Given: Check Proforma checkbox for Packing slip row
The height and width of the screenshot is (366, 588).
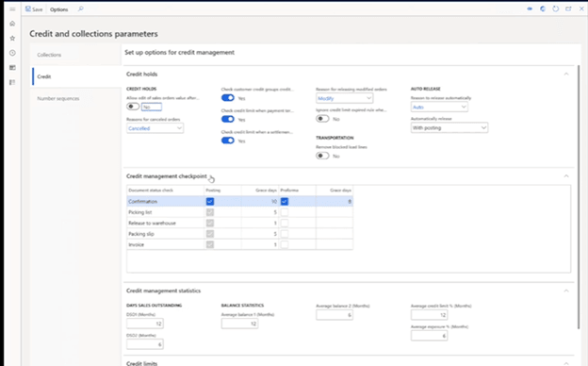Looking at the screenshot, I should [x=285, y=234].
